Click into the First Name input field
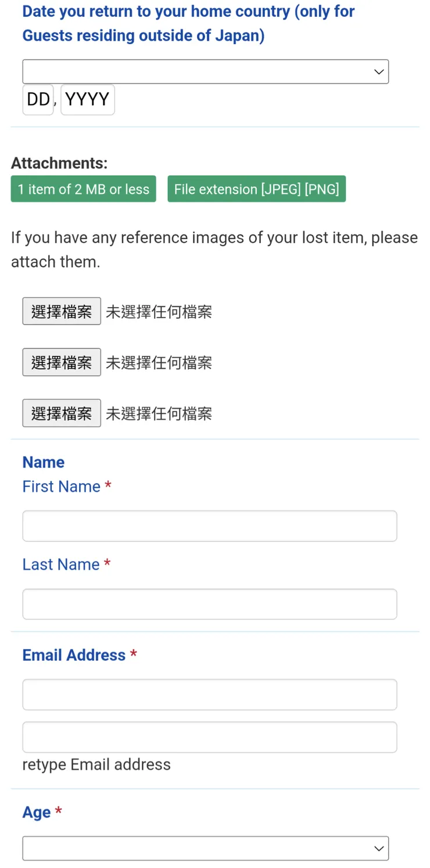430x868 pixels. (x=209, y=525)
